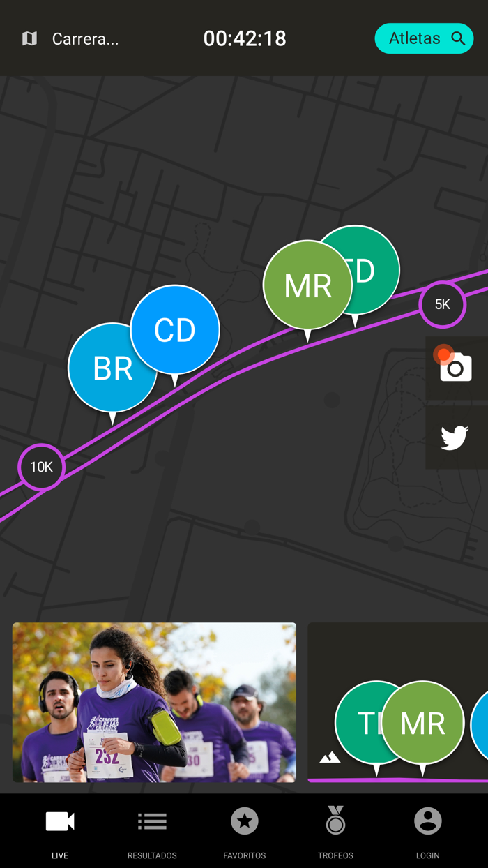Open the camera photo button
Viewport: 488px width, 868px height.
click(456, 367)
